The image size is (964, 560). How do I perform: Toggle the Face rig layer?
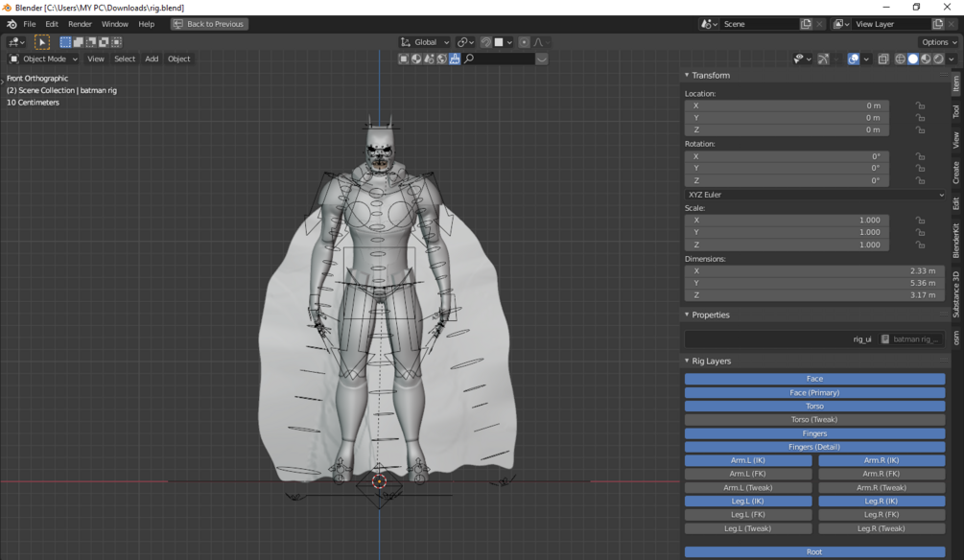pyautogui.click(x=815, y=380)
